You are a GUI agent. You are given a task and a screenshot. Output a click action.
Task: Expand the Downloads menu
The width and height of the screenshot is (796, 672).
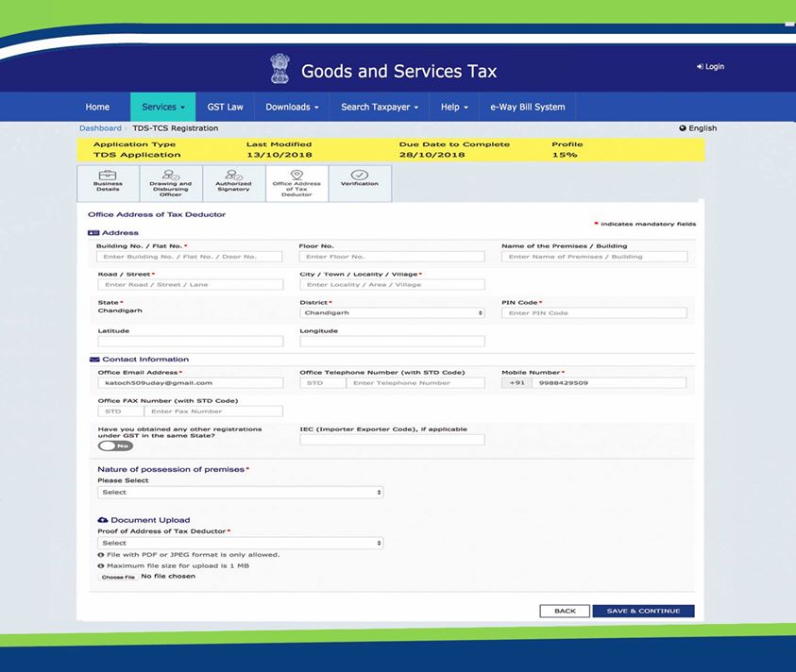tap(292, 107)
